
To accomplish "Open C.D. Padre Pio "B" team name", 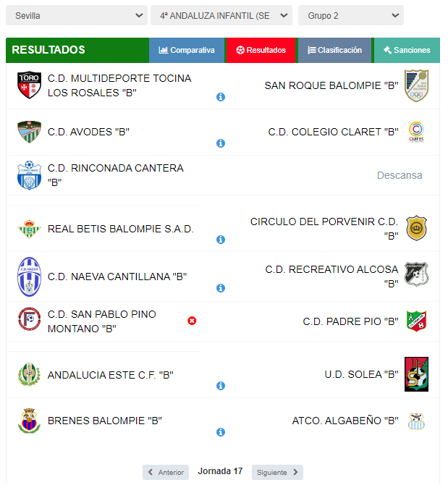I will pos(350,321).
